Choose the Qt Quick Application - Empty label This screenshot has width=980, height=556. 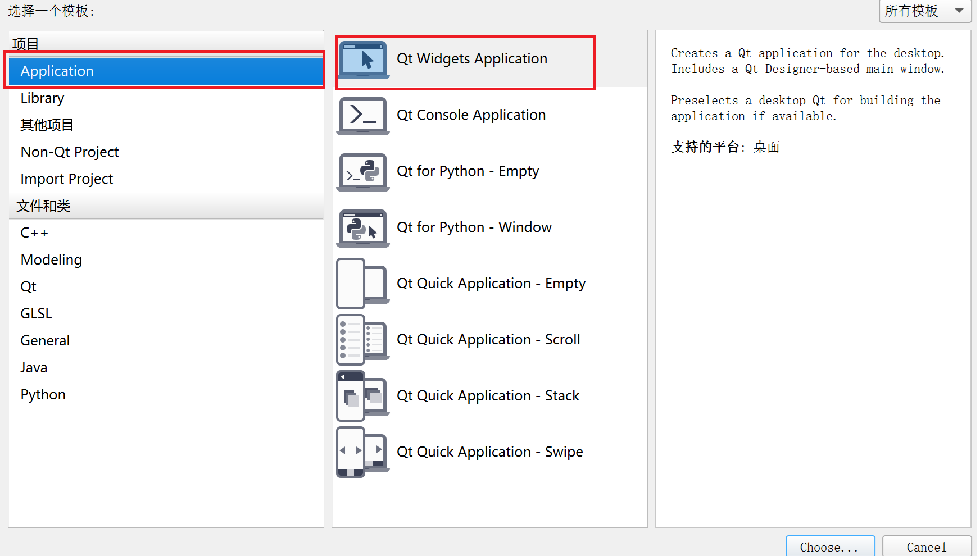(491, 284)
